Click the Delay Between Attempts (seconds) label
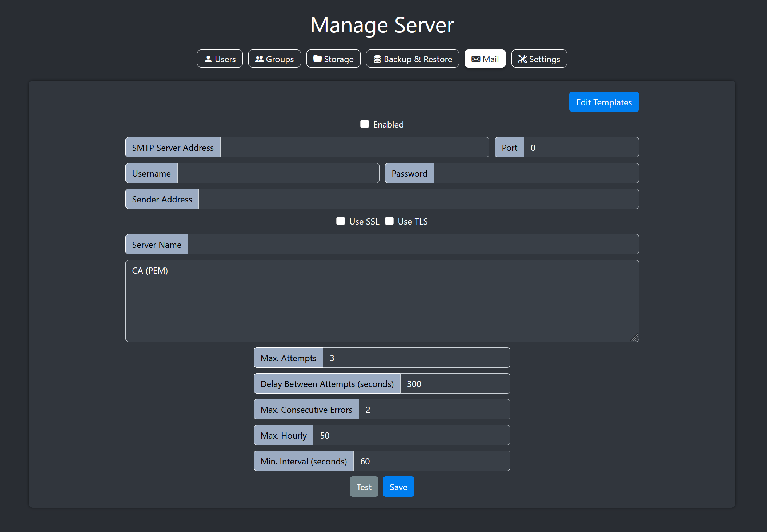The height and width of the screenshot is (532, 767). [327, 384]
